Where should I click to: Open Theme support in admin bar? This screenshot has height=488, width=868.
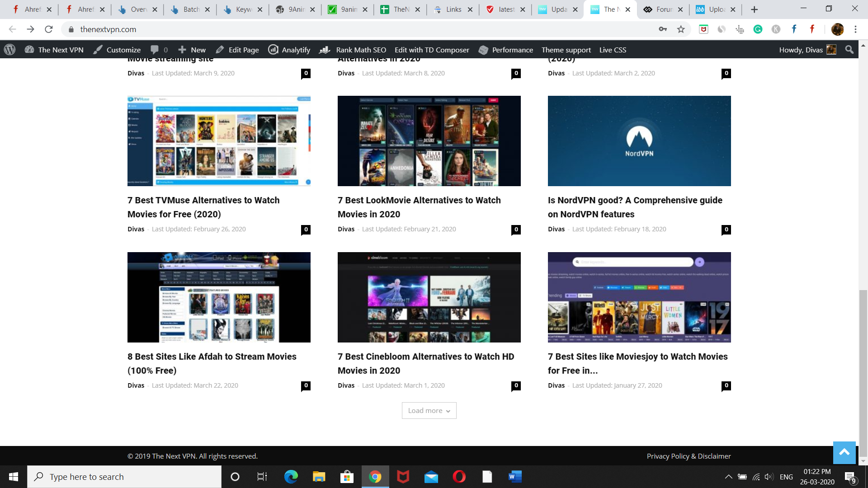(x=566, y=50)
